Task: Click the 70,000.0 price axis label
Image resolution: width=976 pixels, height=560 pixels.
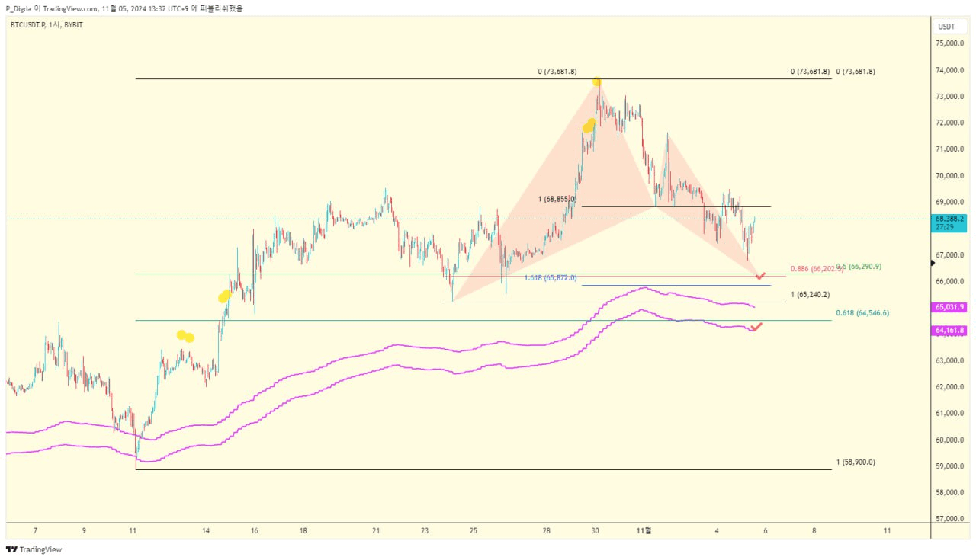Action: (x=951, y=176)
